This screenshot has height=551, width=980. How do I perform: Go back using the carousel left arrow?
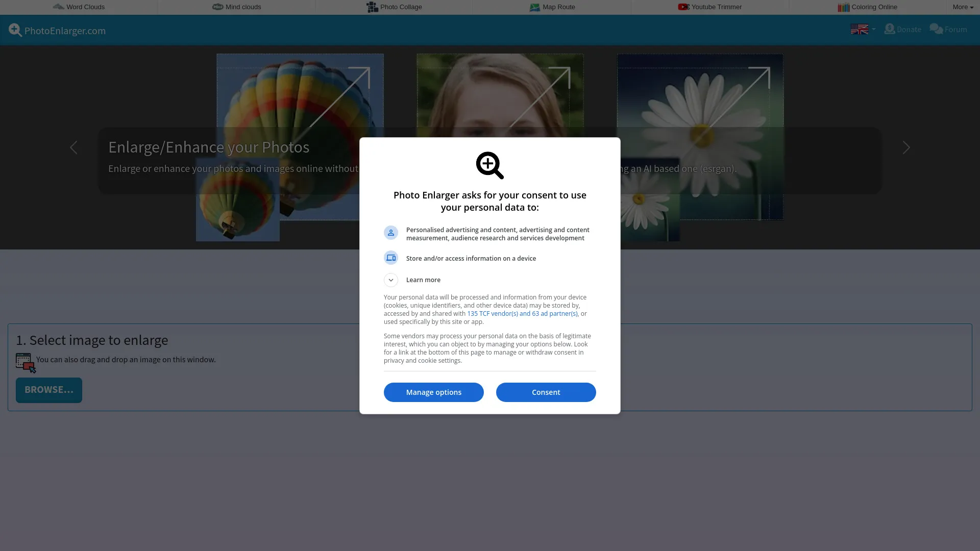pos(74,147)
